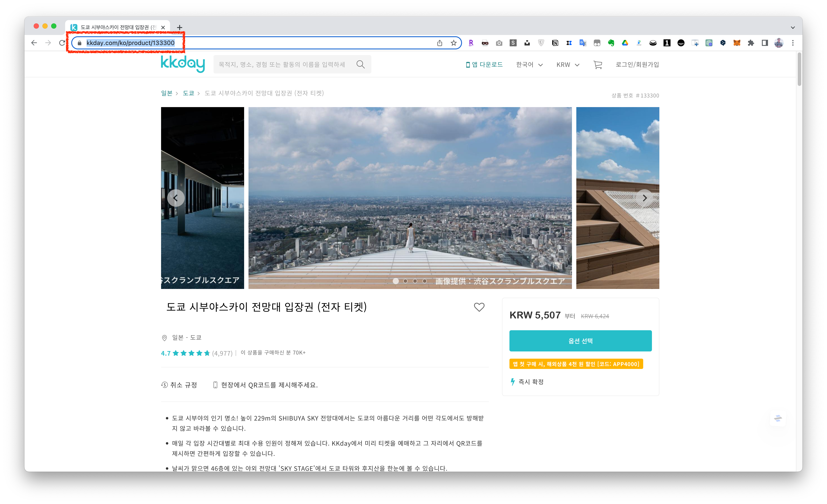Click the black circle waves extension

[x=681, y=43]
